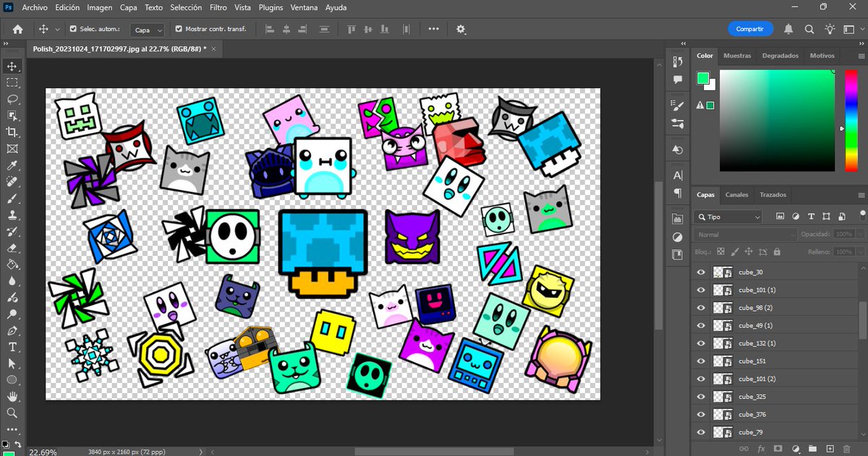
Task: Click the foreground green color swatch
Action: click(703, 78)
